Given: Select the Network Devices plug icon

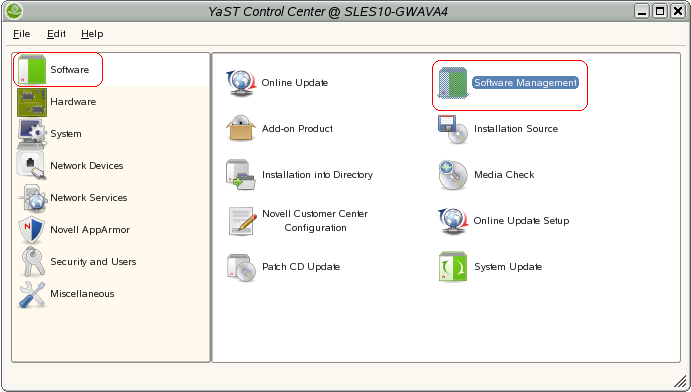Looking at the screenshot, I should point(32,166).
